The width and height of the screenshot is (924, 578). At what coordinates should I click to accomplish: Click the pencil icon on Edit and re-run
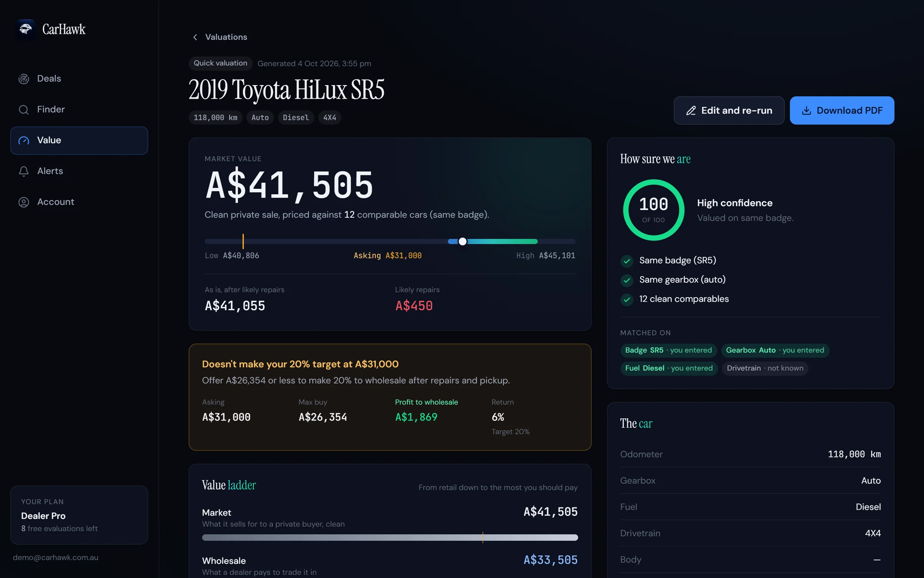point(691,111)
